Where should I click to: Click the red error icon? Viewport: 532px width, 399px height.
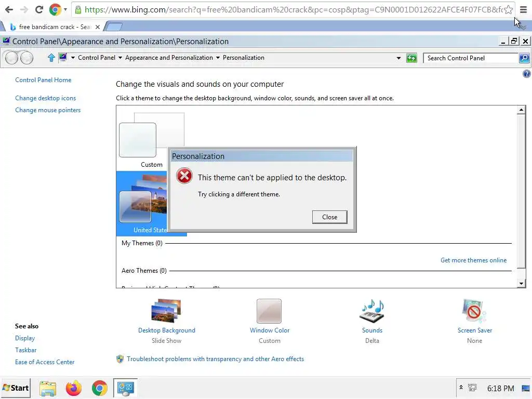point(184,176)
